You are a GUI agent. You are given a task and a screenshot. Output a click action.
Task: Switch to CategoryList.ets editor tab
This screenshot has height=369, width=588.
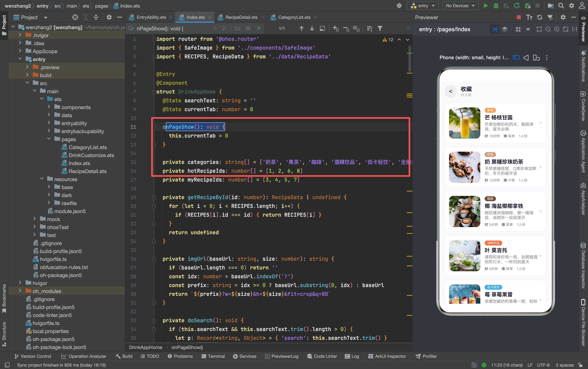(x=294, y=17)
